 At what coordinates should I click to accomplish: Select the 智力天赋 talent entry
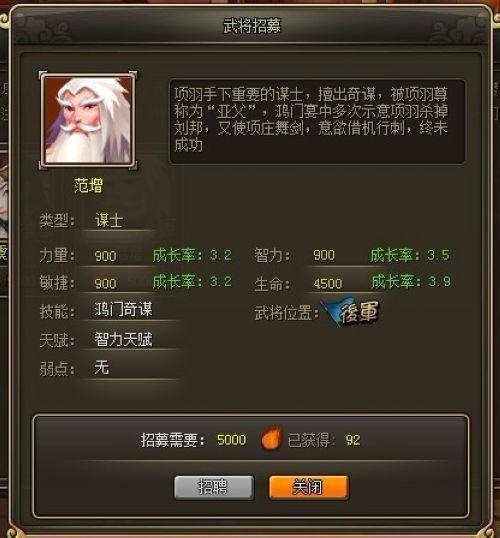(123, 339)
